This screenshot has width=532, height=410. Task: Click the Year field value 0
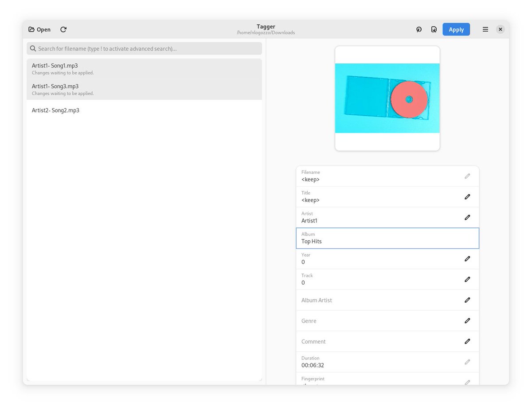click(x=387, y=259)
